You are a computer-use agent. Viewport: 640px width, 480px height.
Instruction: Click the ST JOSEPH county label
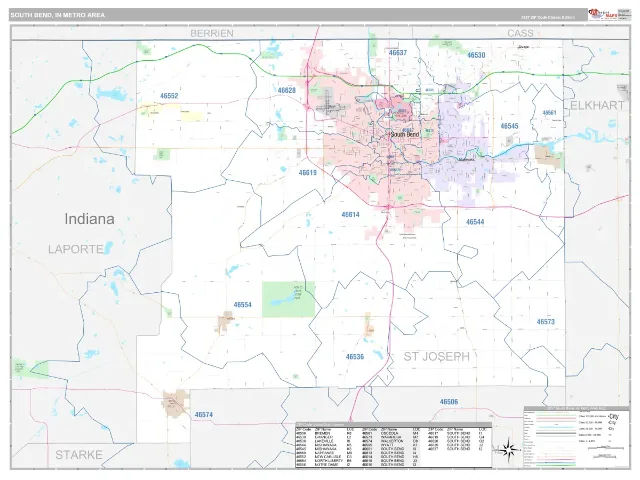point(437,357)
